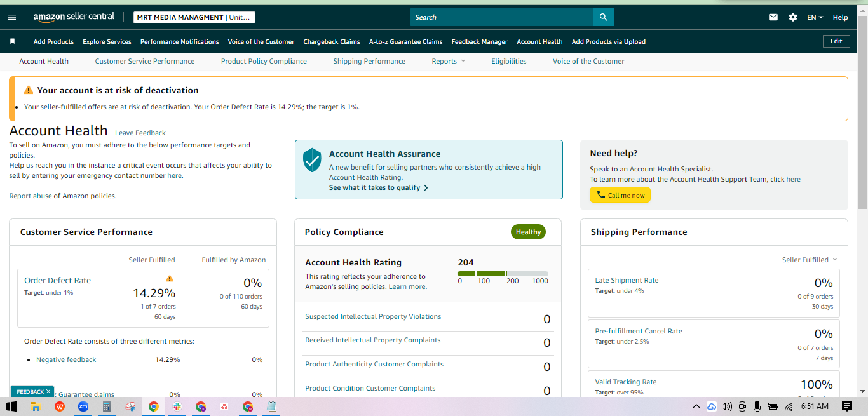This screenshot has height=416, width=868.
Task: Click the bookmark icon in favorites bar
Action: (x=12, y=41)
